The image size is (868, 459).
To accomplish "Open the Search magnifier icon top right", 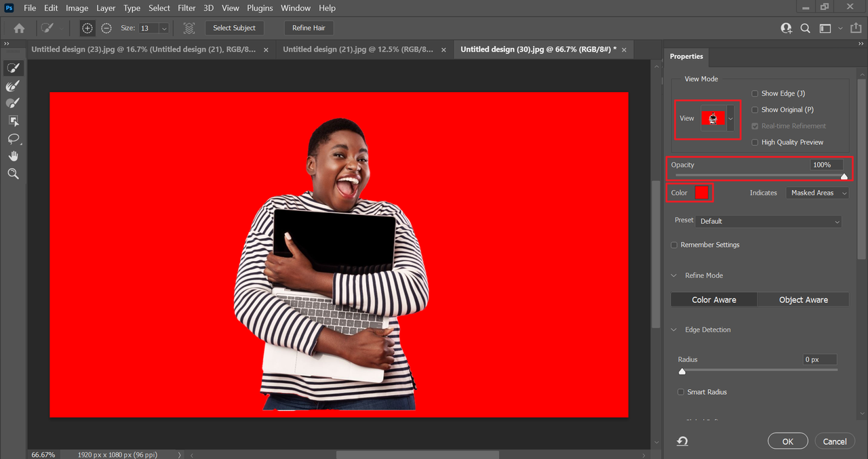I will click(806, 28).
